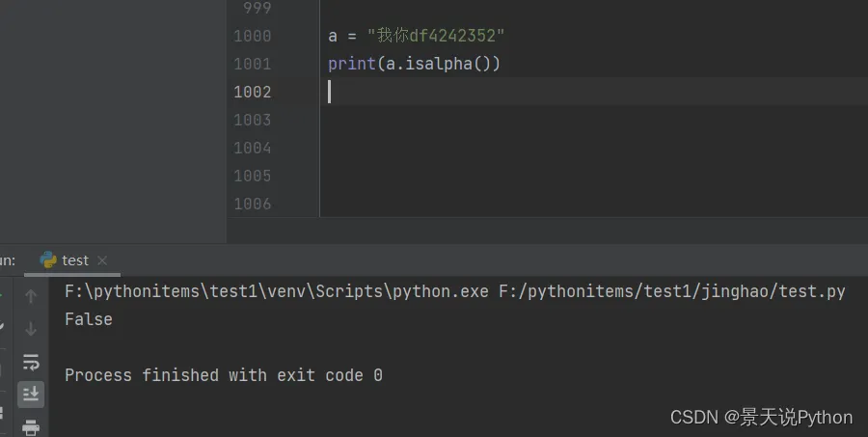Click the print console output icon

point(31,425)
